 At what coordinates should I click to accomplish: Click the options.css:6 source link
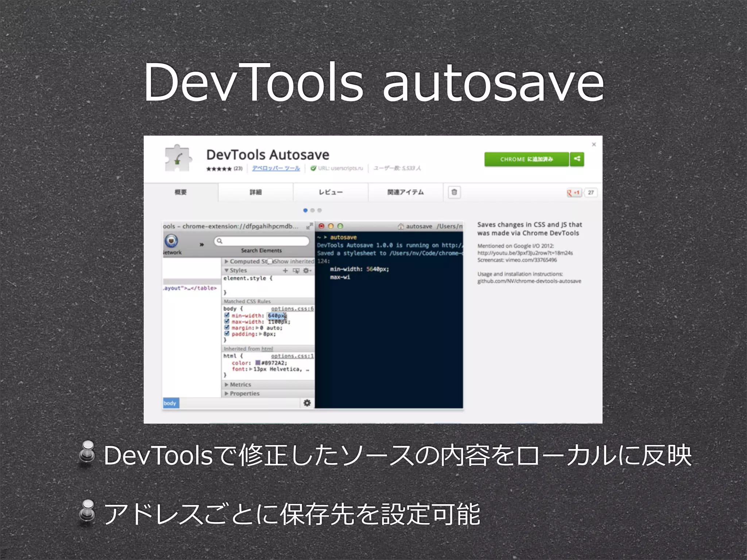(x=292, y=309)
